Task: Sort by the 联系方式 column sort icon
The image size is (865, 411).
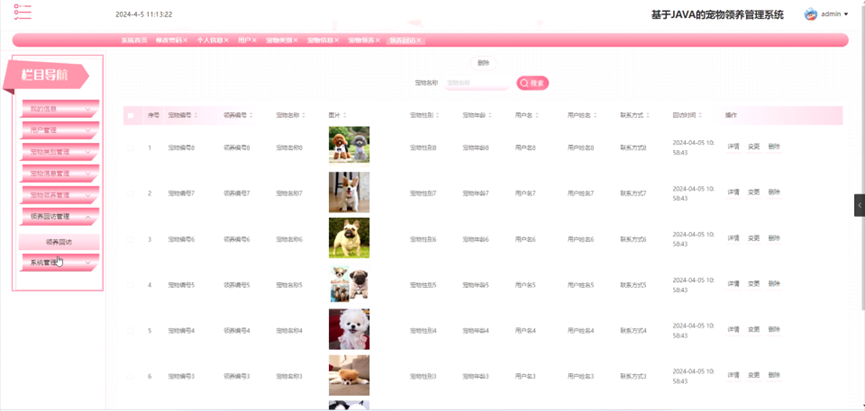Action: point(648,115)
